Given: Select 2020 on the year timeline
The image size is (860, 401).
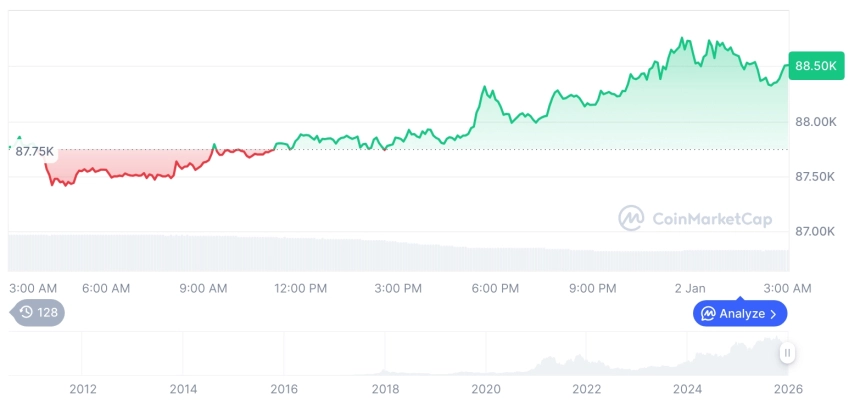Looking at the screenshot, I should 486,388.
